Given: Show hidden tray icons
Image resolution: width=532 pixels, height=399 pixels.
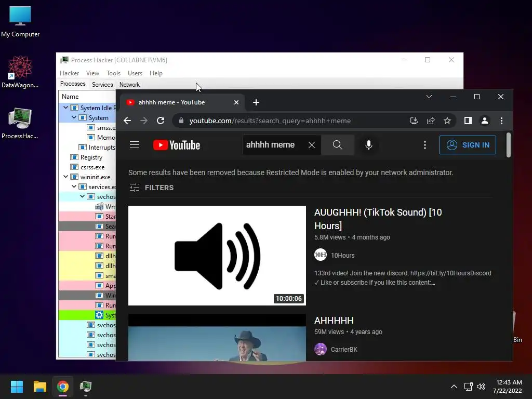Looking at the screenshot, I should [x=454, y=387].
